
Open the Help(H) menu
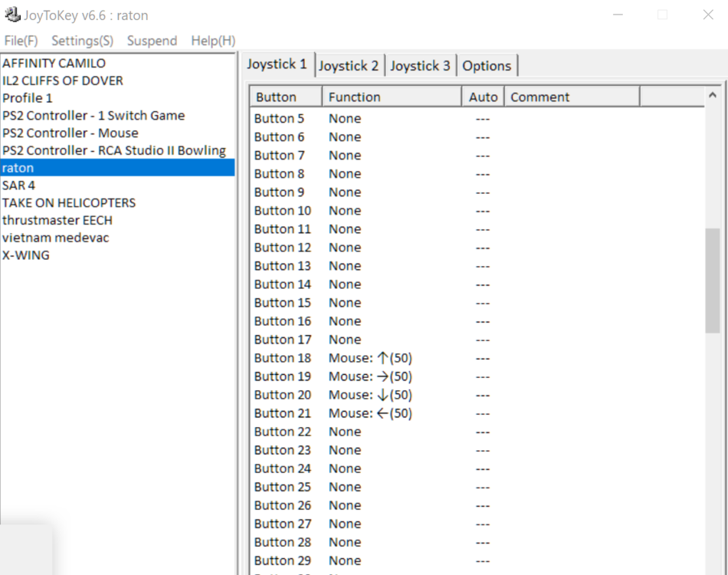coord(213,41)
